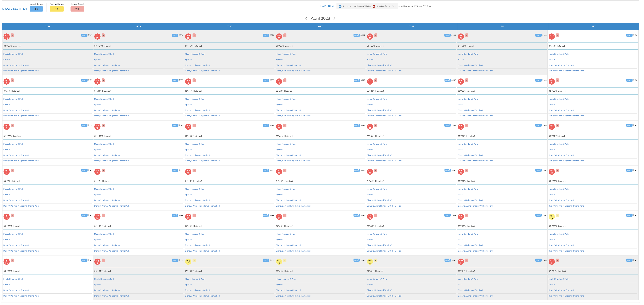This screenshot has height=305, width=644.
Task: Click the FRI column header
Action: click(x=503, y=26)
